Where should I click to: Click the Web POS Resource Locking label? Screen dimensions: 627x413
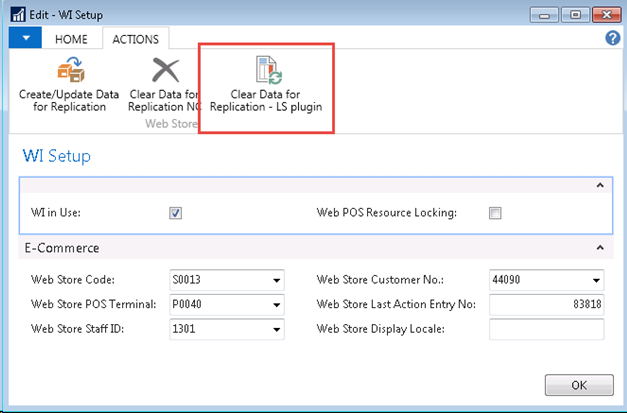387,213
